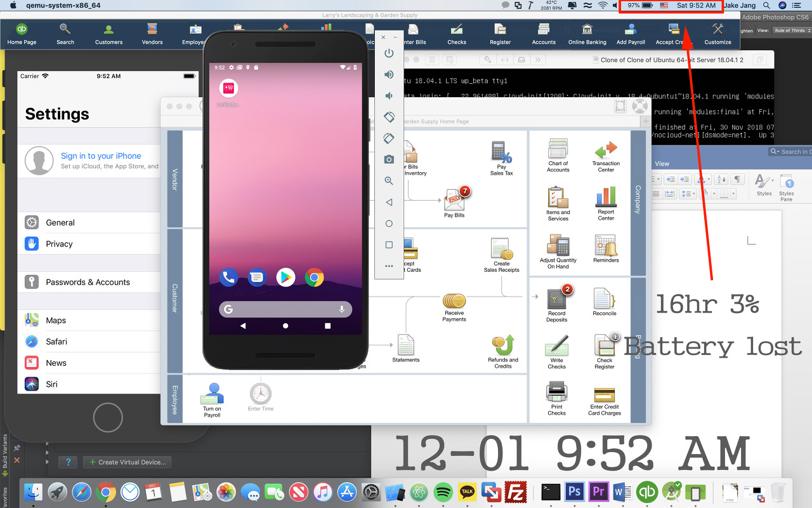This screenshot has height=508, width=812.
Task: Open Create Sales Receipts in QuickBooks
Action: pyautogui.click(x=502, y=256)
